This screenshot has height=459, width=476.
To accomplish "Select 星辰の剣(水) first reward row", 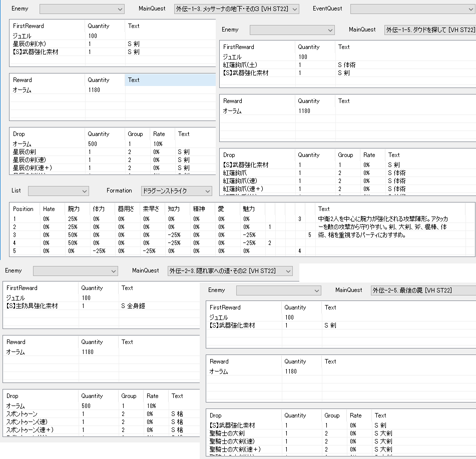I will (113, 44).
